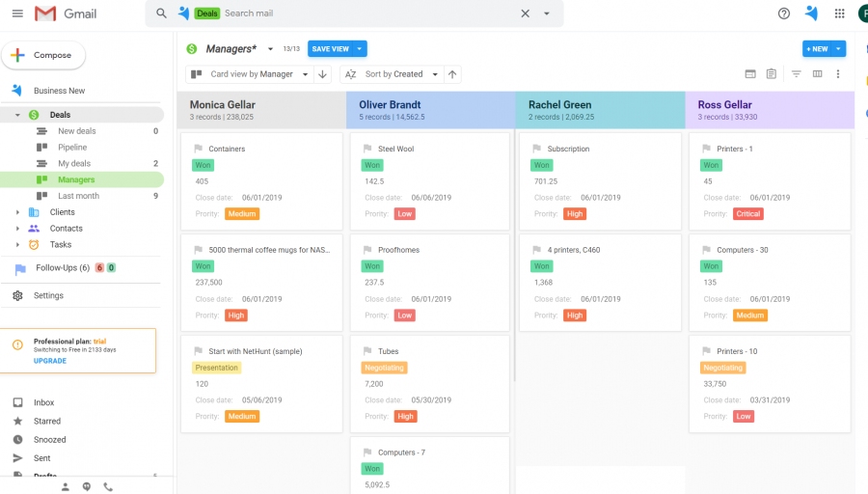Open the Starred folder
The height and width of the screenshot is (494, 868).
(47, 421)
